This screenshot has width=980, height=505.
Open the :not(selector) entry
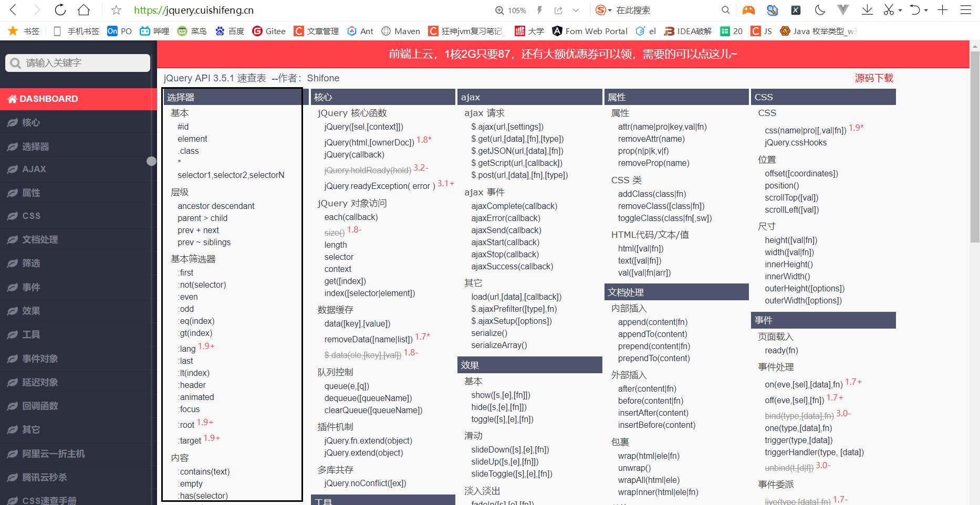click(x=202, y=285)
